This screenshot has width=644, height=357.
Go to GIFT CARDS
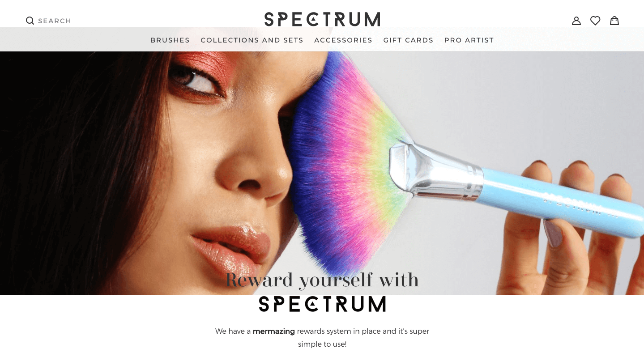click(x=408, y=40)
